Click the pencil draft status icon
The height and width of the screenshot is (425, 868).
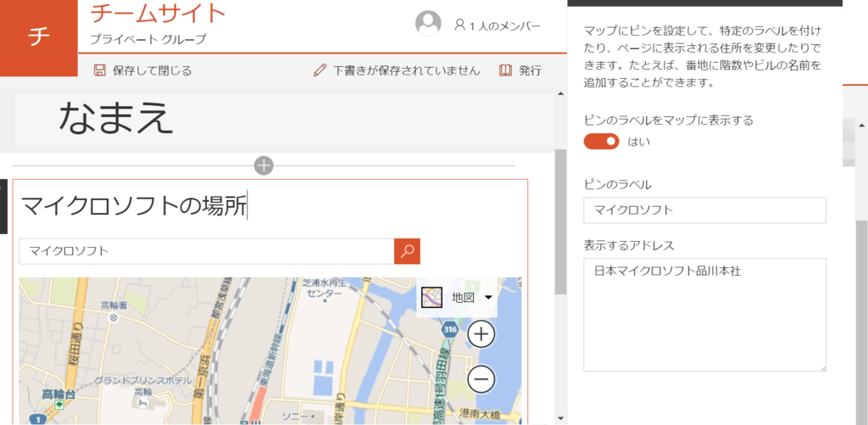tap(320, 70)
